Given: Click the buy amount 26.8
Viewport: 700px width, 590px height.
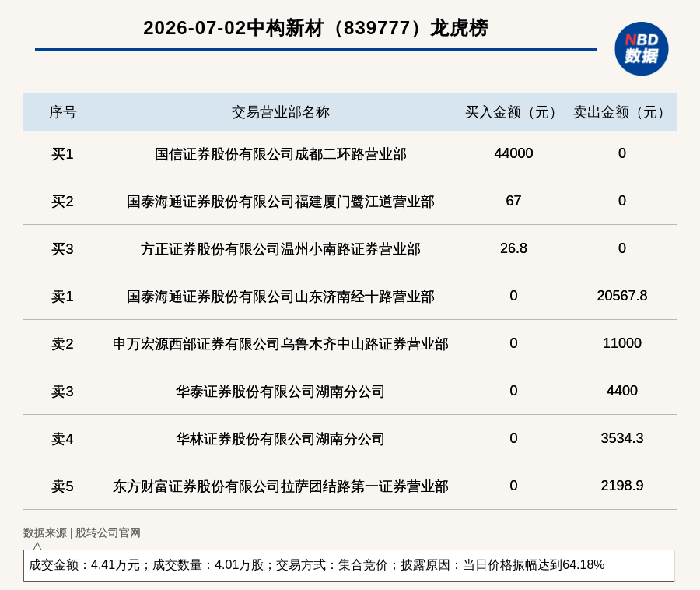Looking at the screenshot, I should pyautogui.click(x=513, y=248).
